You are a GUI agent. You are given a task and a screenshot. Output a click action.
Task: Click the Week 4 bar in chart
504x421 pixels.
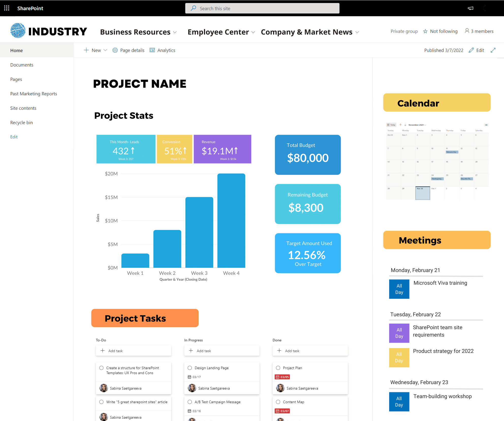(x=231, y=220)
